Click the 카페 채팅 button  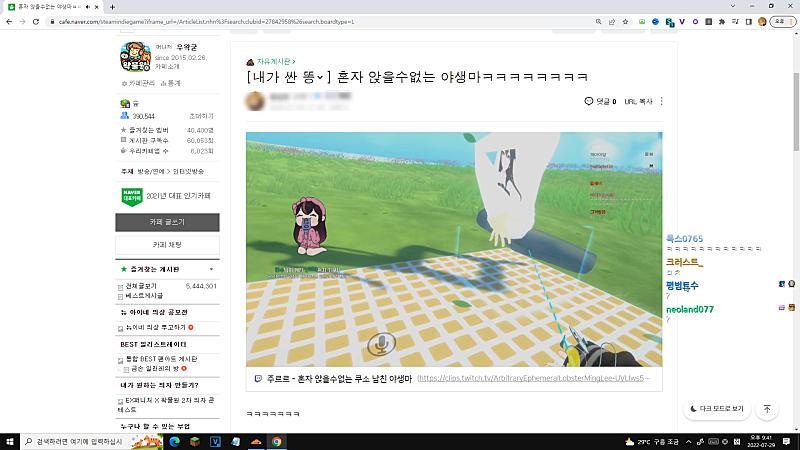click(x=167, y=245)
